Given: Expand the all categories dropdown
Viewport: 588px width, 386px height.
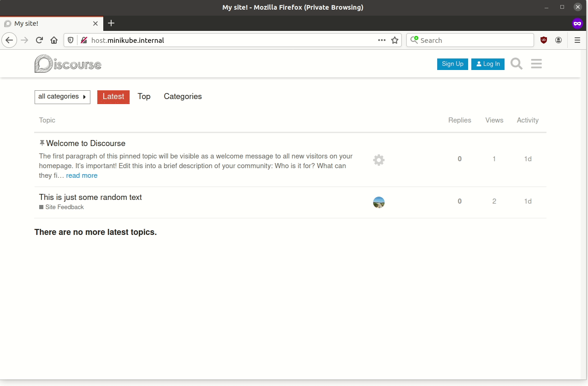Looking at the screenshot, I should click(62, 97).
